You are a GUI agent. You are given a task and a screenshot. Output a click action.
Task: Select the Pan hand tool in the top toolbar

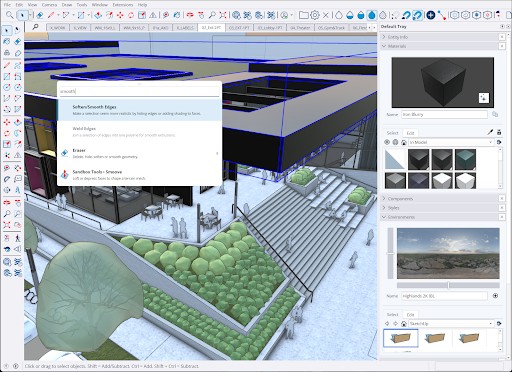[x=201, y=15]
